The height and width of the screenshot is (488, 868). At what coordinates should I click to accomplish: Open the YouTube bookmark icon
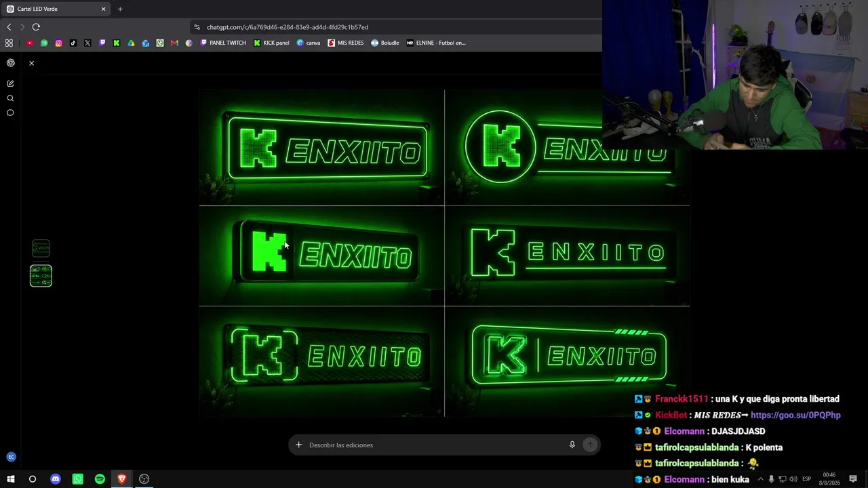[x=30, y=43]
